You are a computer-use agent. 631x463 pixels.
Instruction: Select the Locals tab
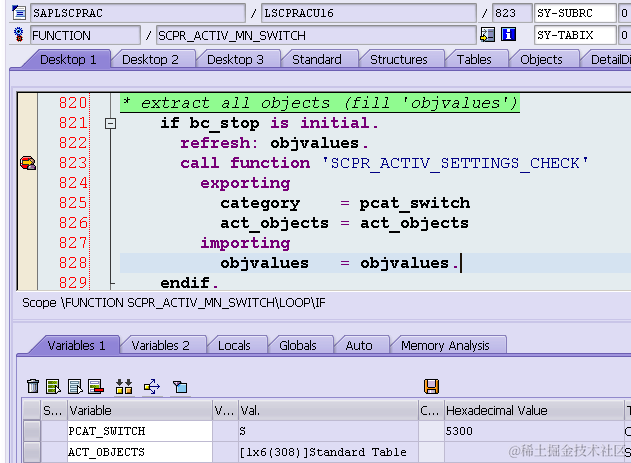[x=234, y=346]
